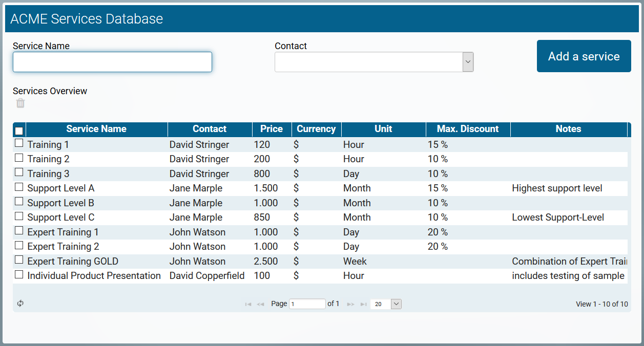The image size is (644, 346).
Task: Open the Contact dropdown
Action: click(x=468, y=61)
